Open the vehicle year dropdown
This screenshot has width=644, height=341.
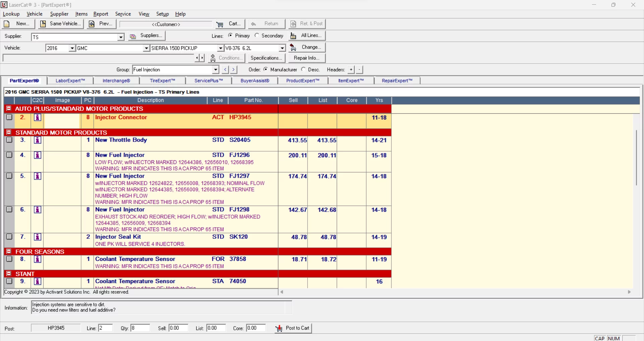pyautogui.click(x=72, y=48)
